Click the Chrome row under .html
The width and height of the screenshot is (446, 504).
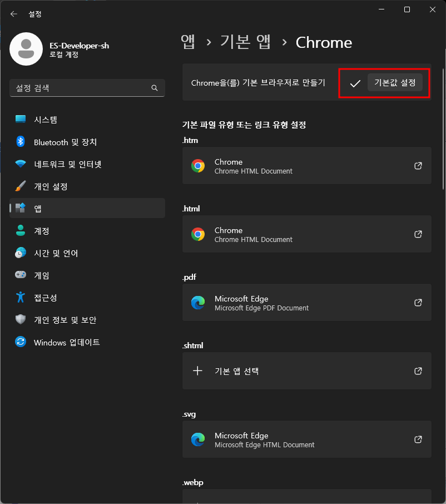click(x=307, y=234)
